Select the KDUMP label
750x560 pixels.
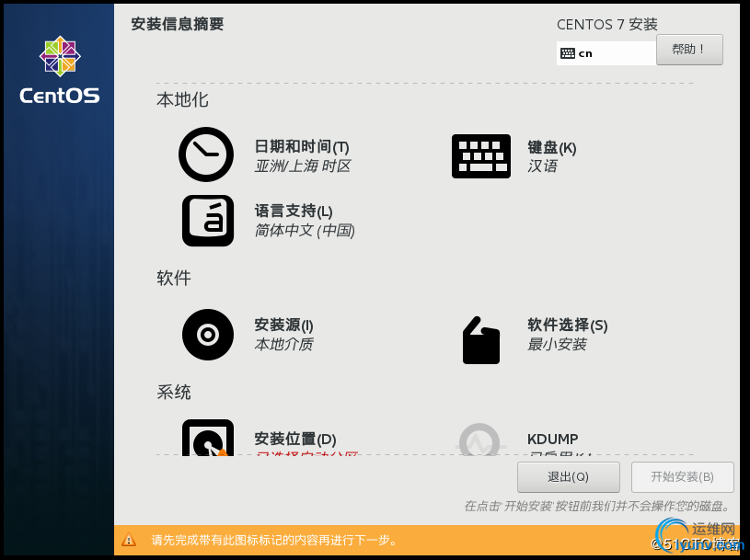pos(552,439)
